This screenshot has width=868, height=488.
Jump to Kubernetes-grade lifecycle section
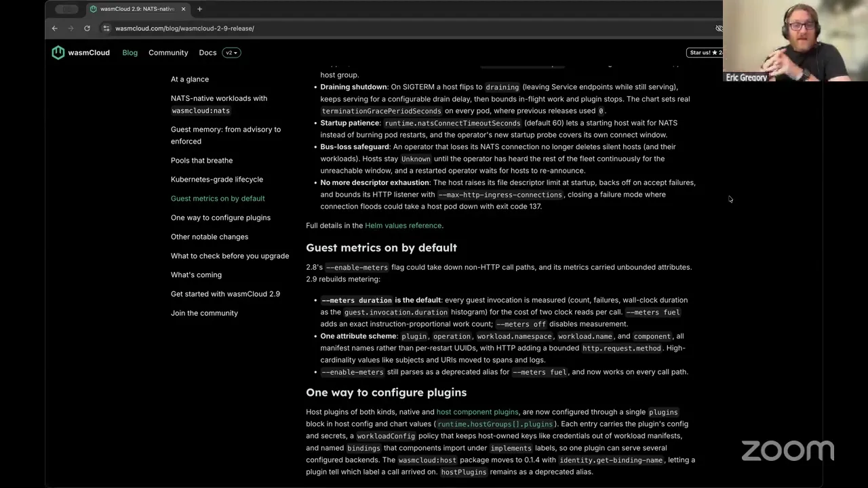[x=217, y=180]
